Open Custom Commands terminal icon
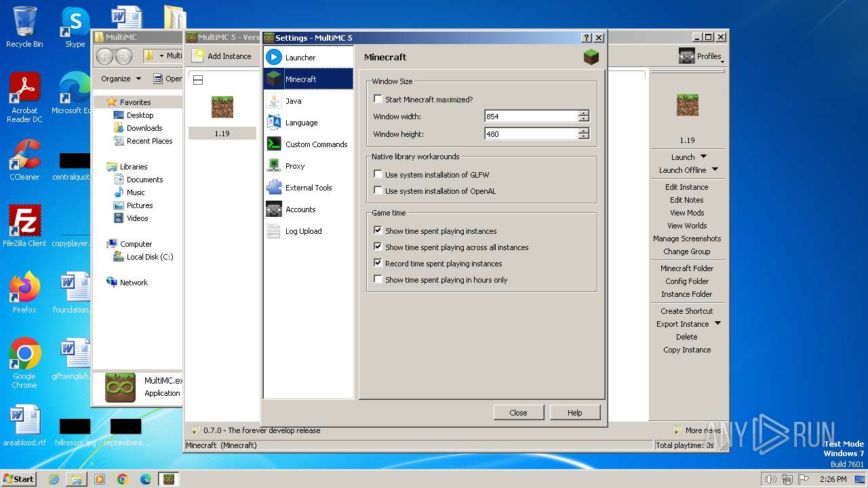Image resolution: width=868 pixels, height=488 pixels. pyautogui.click(x=274, y=144)
